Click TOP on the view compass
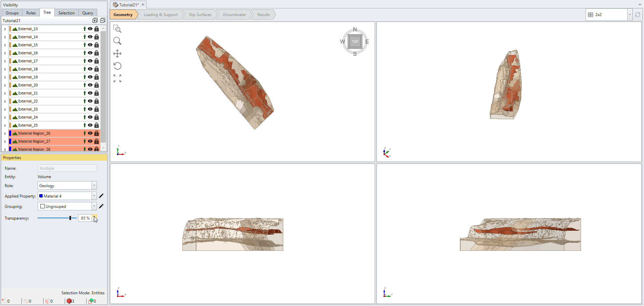The height and width of the screenshot is (306, 644). coord(355,42)
